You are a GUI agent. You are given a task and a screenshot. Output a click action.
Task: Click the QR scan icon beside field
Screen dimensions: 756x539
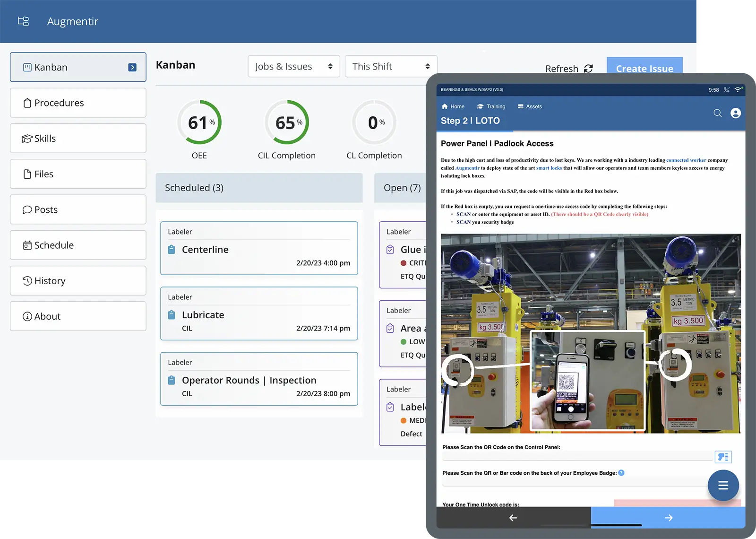[723, 457]
